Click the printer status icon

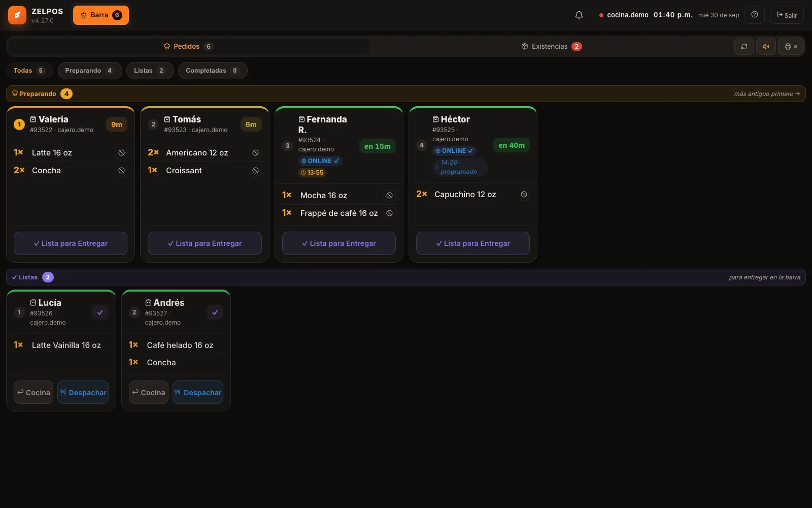pyautogui.click(x=791, y=46)
